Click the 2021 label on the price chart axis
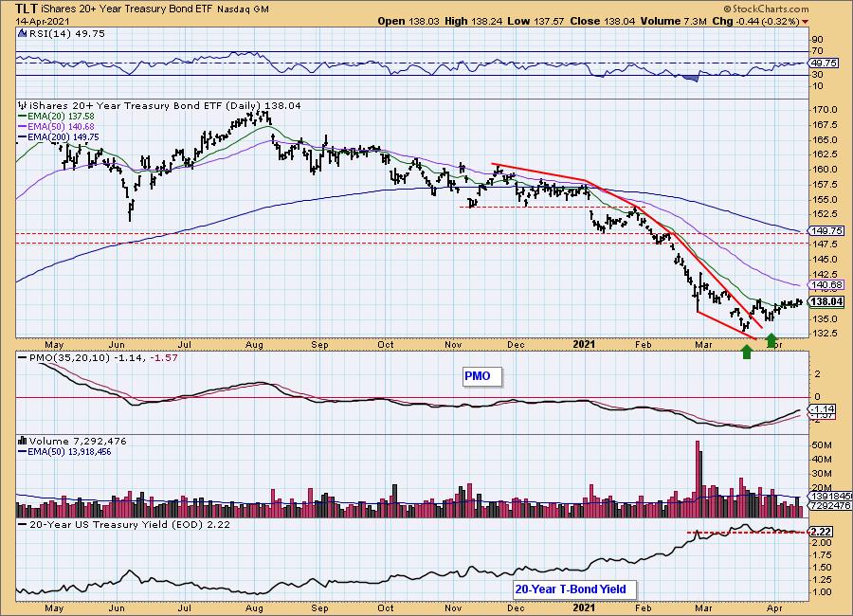This screenshot has height=616, width=853. (x=584, y=344)
